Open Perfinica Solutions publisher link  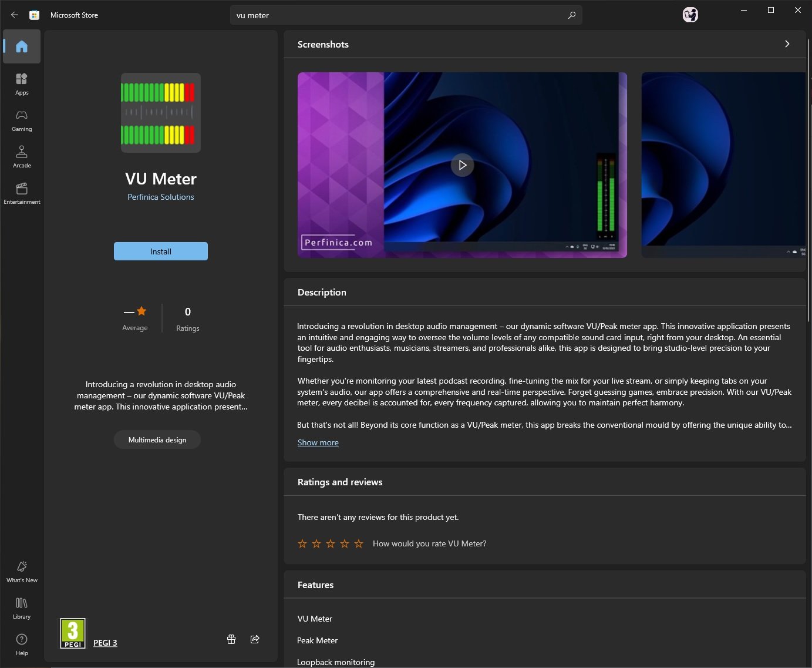(x=160, y=197)
